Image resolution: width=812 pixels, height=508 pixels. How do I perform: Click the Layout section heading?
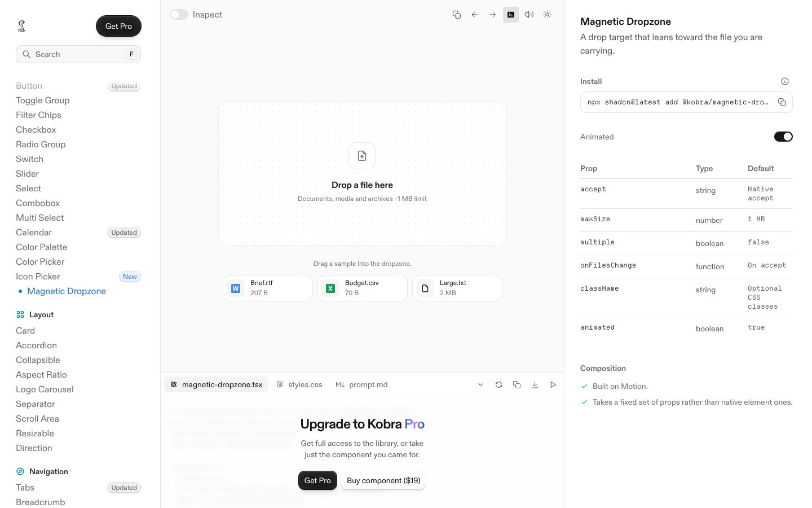click(42, 314)
